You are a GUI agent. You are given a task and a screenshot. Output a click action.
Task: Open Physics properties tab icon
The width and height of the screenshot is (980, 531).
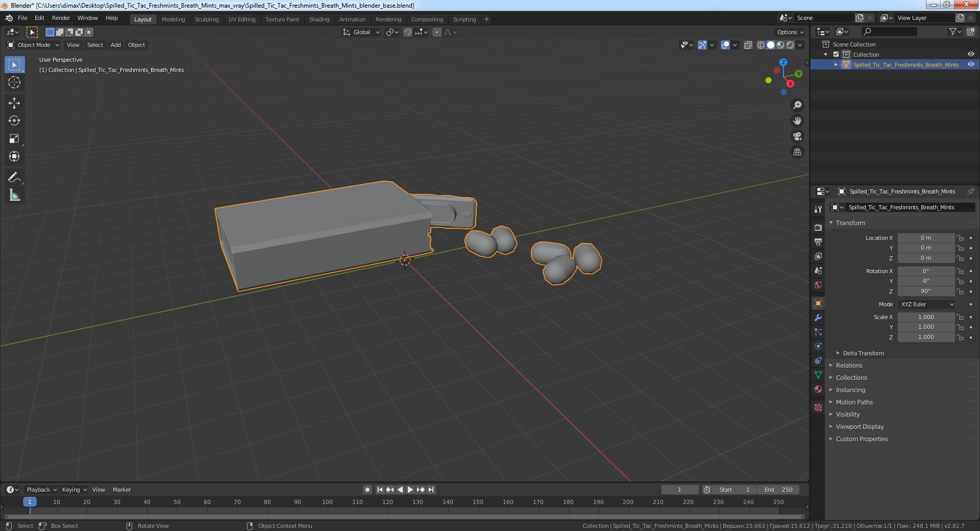[818, 346]
